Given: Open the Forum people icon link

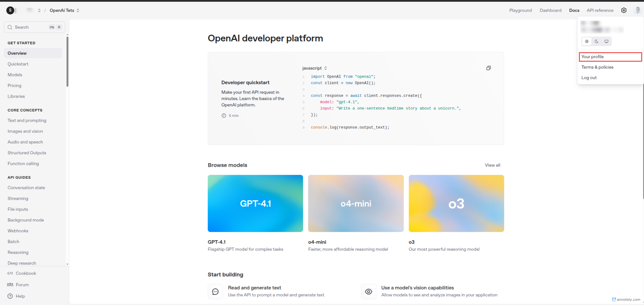Looking at the screenshot, I should point(10,285).
